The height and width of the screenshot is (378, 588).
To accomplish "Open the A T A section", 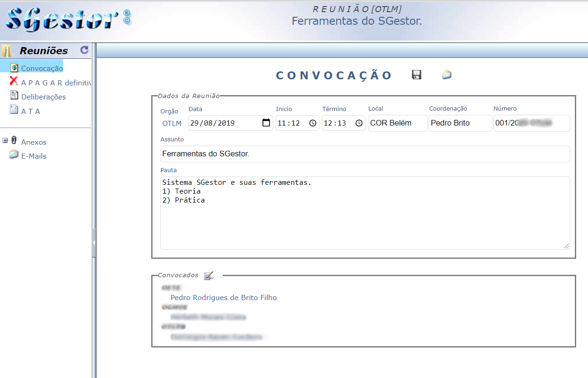I will 31,111.
